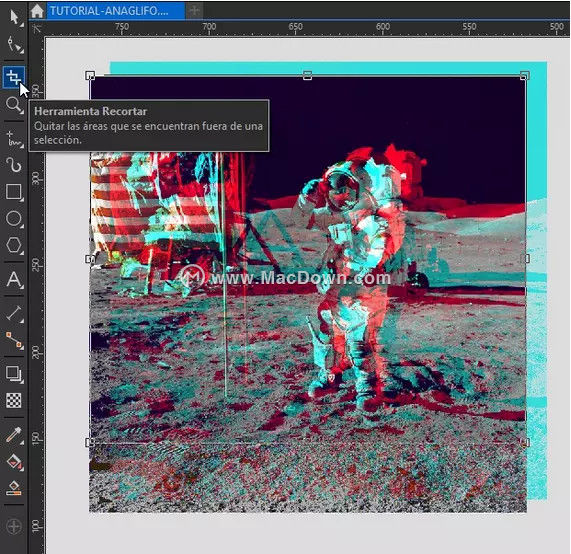The height and width of the screenshot is (554, 571).
Task: Pick the Rectangle tool
Action: (x=14, y=192)
